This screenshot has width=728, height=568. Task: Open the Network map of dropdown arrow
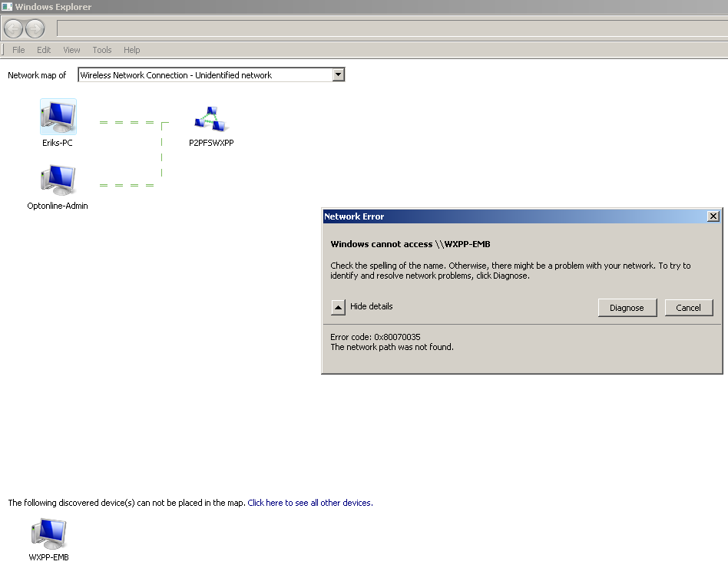(x=338, y=74)
